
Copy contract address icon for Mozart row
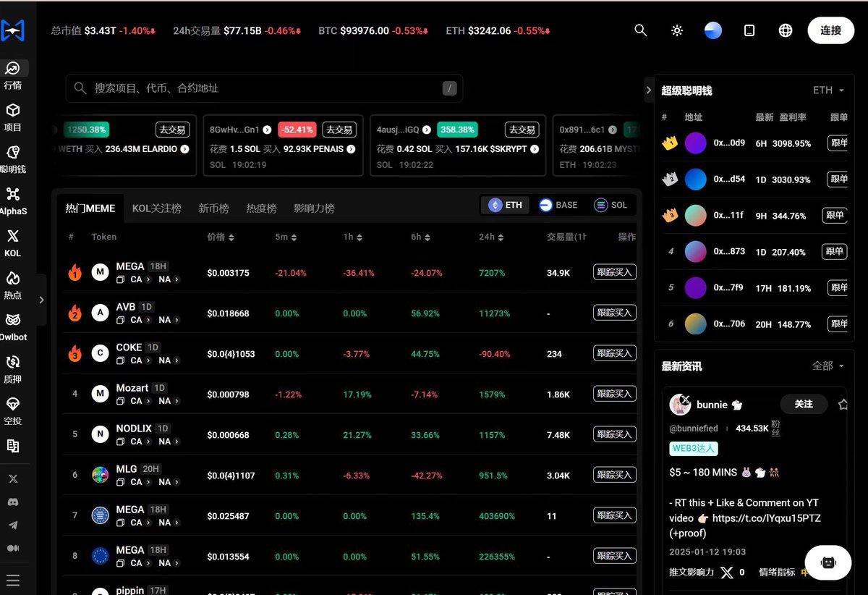tap(121, 401)
